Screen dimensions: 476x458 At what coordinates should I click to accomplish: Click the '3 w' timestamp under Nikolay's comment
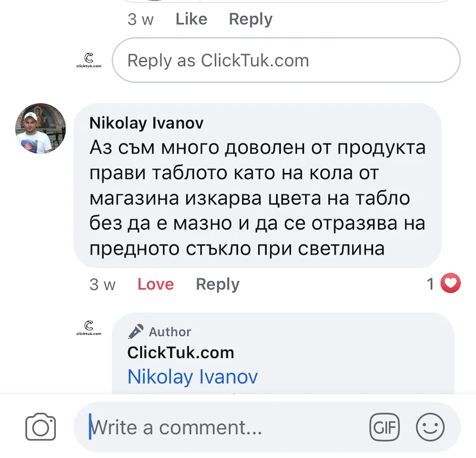pyautogui.click(x=102, y=284)
